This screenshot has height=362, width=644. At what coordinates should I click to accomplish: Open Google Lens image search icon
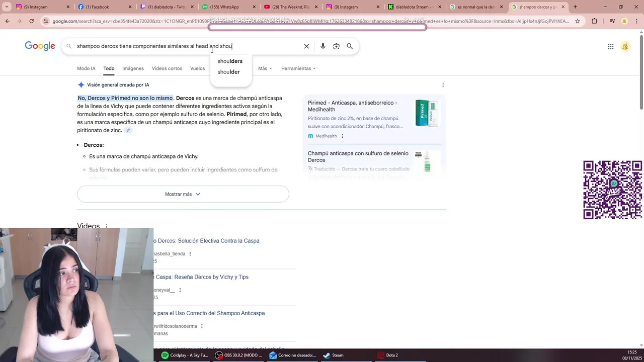pos(336,46)
